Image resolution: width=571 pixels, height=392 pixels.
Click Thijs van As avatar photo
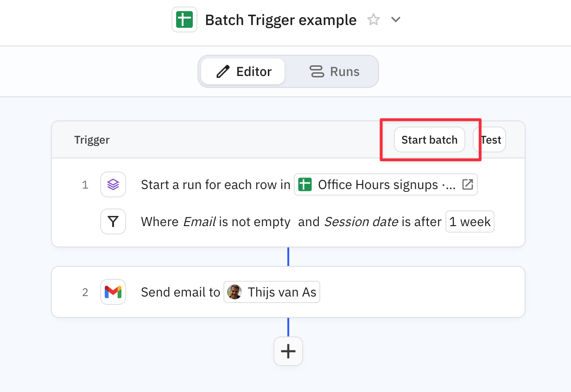coord(235,292)
